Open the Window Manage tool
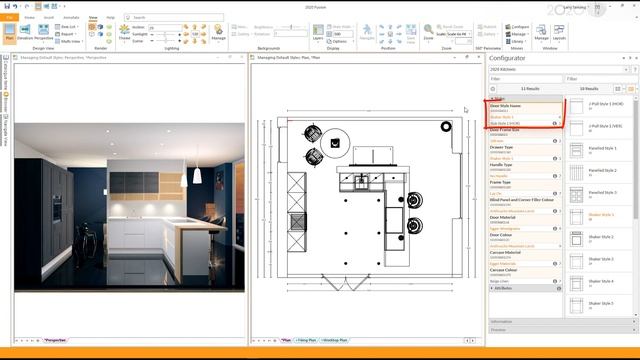This screenshot has height=360, width=640. pos(541,33)
